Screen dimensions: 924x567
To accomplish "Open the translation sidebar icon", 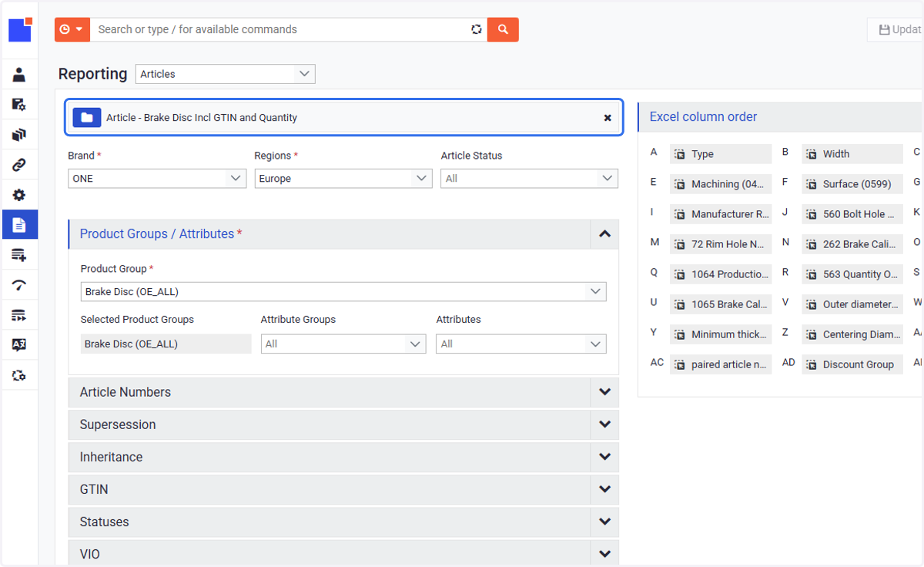I will [x=19, y=345].
